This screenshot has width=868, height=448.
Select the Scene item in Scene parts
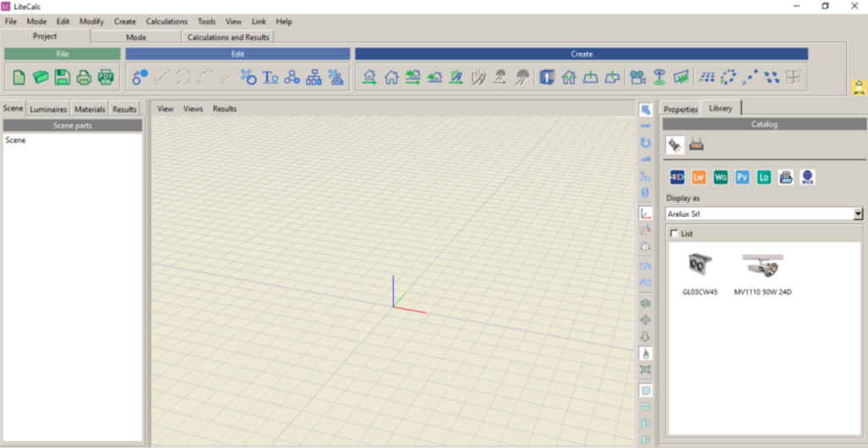15,140
